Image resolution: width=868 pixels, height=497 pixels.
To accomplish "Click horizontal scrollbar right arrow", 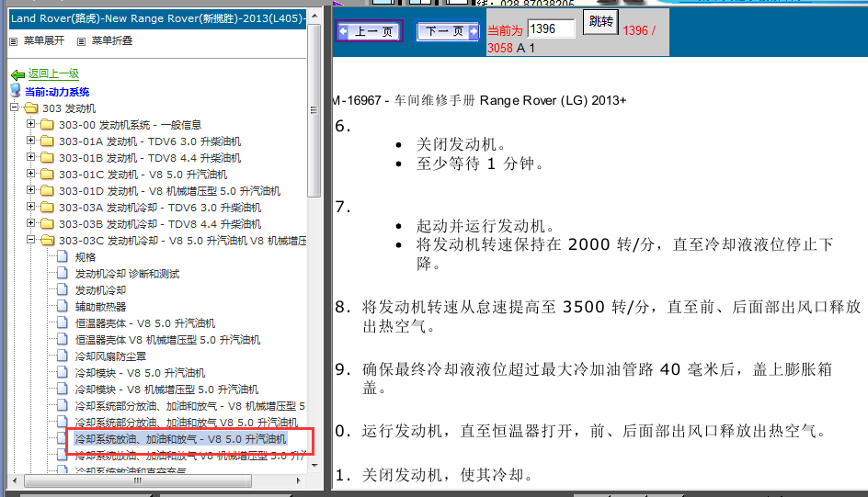I will coord(299,481).
